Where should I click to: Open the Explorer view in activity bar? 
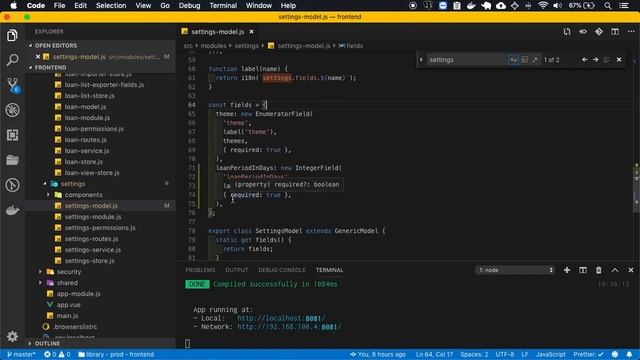[x=12, y=36]
